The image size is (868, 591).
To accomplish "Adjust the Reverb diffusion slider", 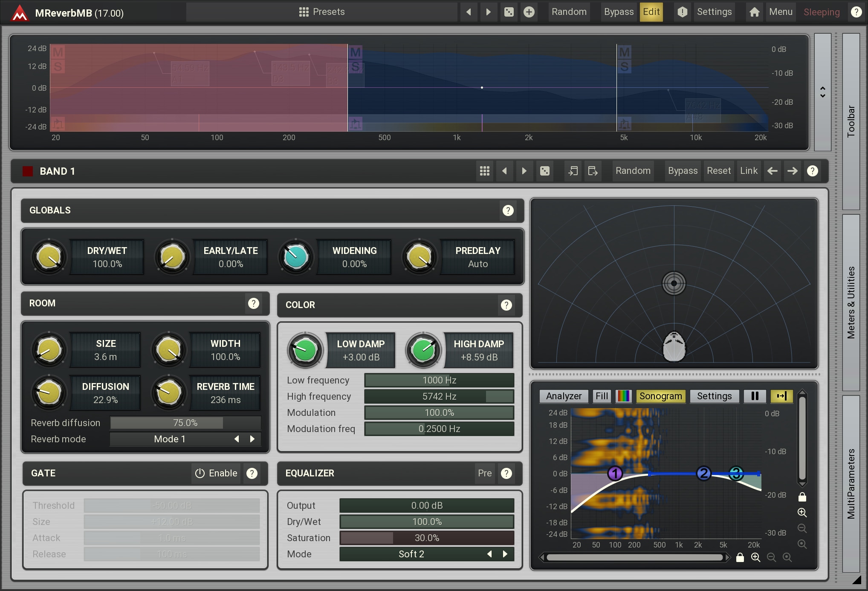I will coord(185,423).
